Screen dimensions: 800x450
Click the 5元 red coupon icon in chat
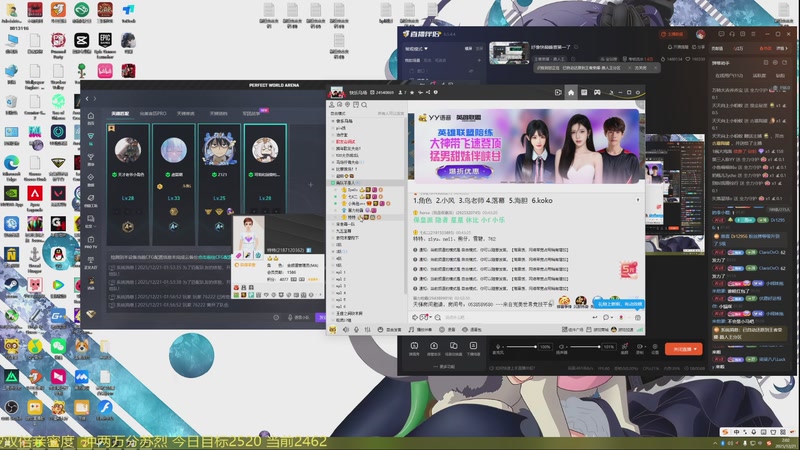(629, 269)
